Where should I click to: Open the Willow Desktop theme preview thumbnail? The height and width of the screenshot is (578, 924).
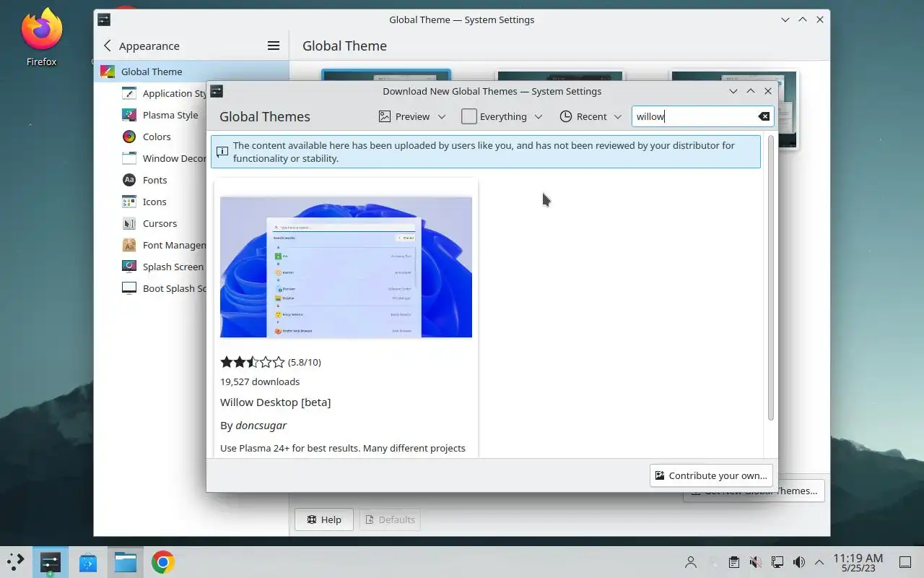[x=346, y=267]
